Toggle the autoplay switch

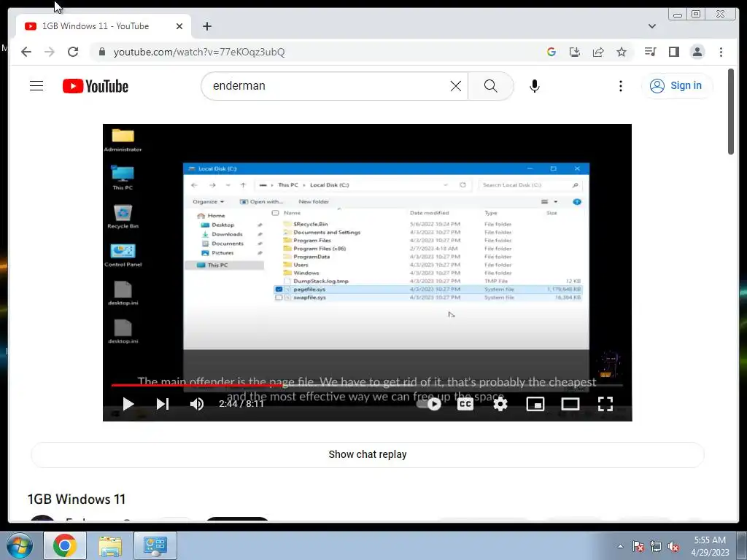pyautogui.click(x=428, y=404)
